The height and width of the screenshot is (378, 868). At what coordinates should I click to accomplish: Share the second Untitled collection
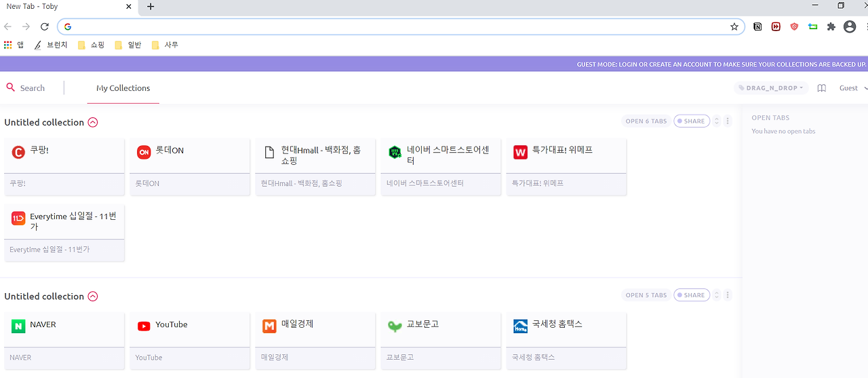tap(692, 295)
